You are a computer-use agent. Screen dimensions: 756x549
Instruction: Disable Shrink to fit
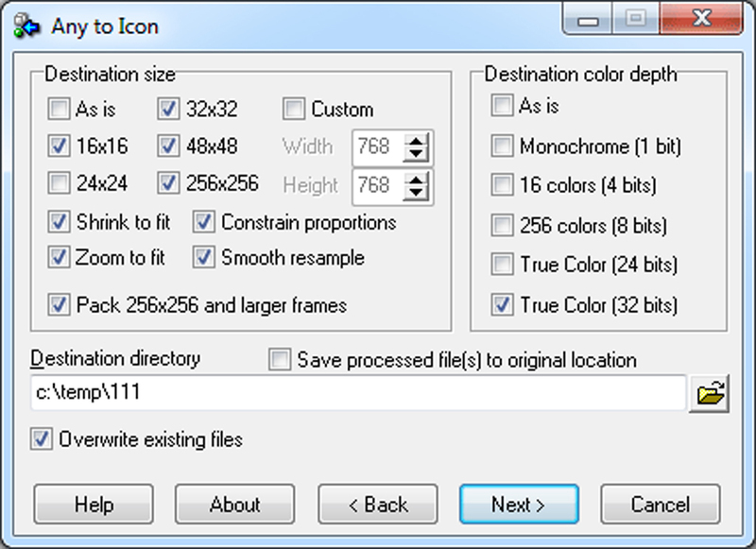pos(59,222)
